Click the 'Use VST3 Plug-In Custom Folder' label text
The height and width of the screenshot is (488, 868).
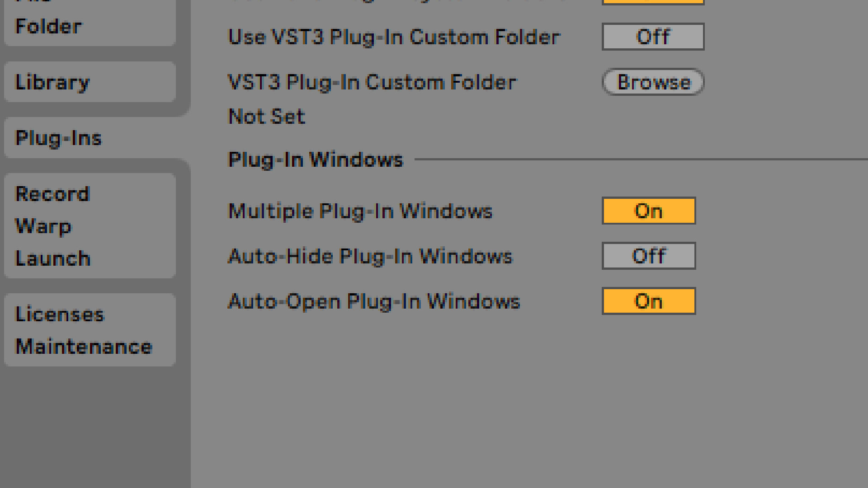tap(394, 37)
